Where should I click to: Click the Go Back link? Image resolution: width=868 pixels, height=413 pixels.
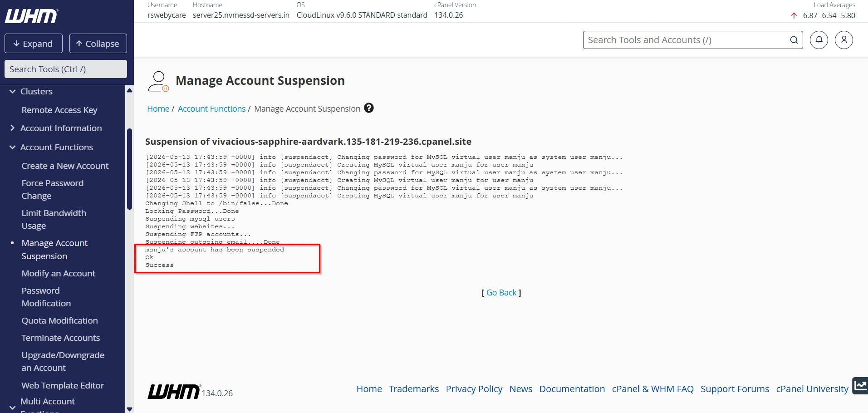click(501, 293)
